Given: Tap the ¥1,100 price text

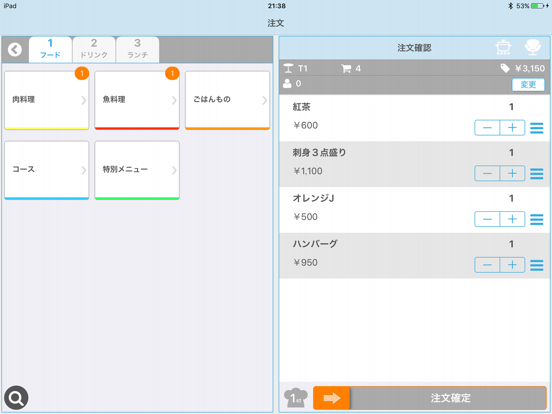Looking at the screenshot, I should point(308,171).
